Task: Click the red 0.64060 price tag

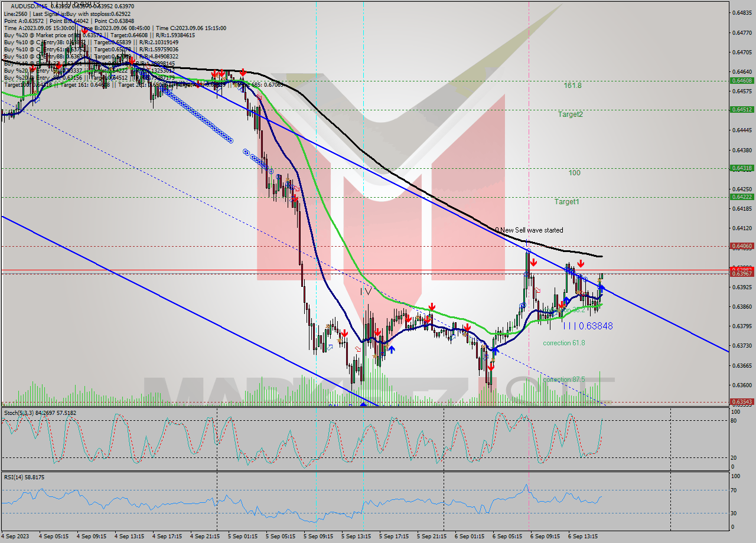Action: point(742,246)
